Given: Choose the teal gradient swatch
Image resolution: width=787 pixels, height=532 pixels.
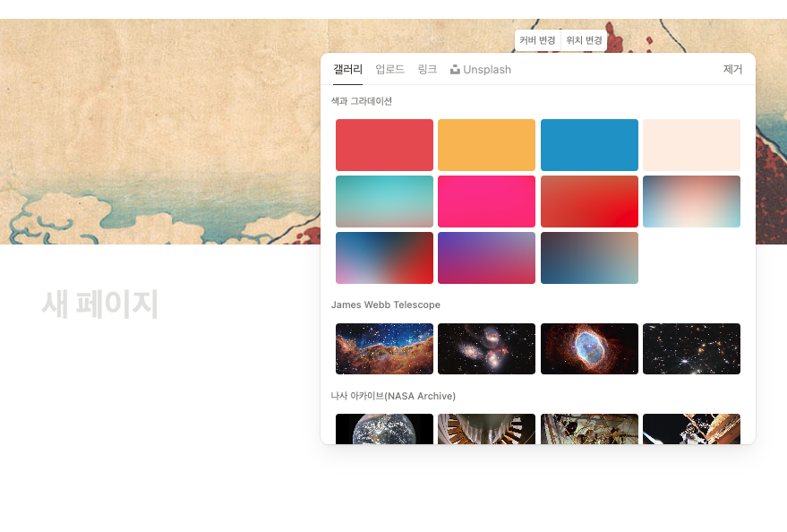Looking at the screenshot, I should [x=384, y=201].
